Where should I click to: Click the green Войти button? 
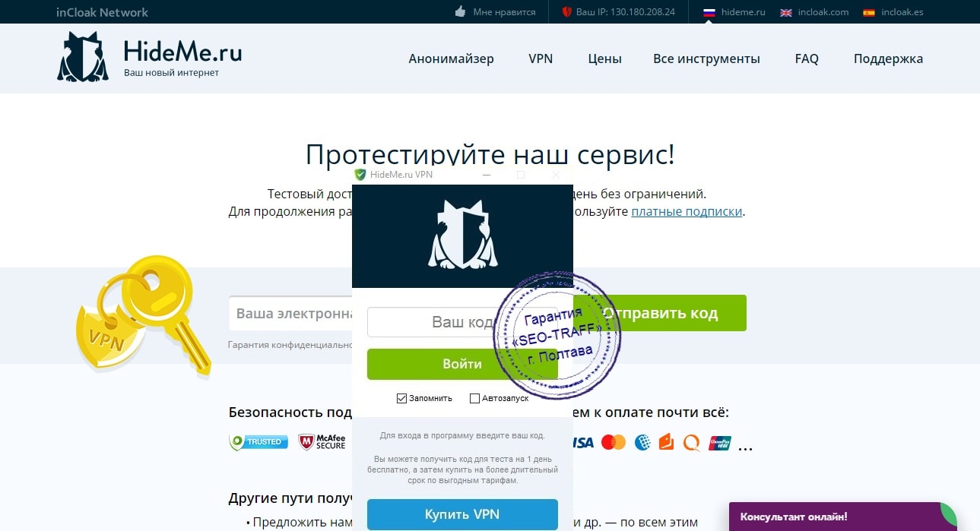pos(462,364)
